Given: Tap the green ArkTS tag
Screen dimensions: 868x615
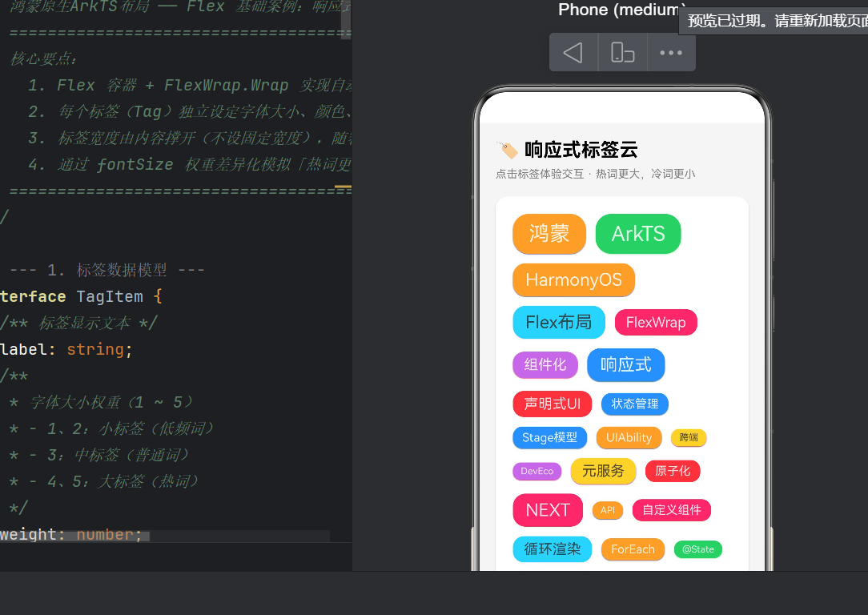Looking at the screenshot, I should coord(638,234).
